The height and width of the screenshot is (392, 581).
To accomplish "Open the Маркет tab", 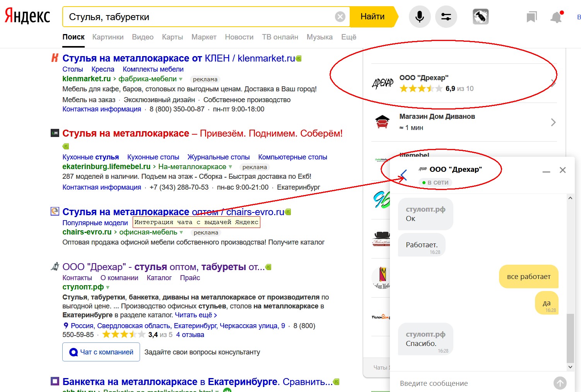I will point(204,37).
